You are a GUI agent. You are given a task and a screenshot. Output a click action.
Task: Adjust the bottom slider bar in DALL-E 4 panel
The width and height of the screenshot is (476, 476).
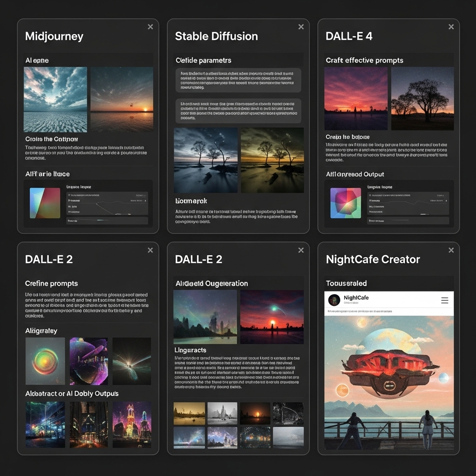pyautogui.click(x=408, y=221)
